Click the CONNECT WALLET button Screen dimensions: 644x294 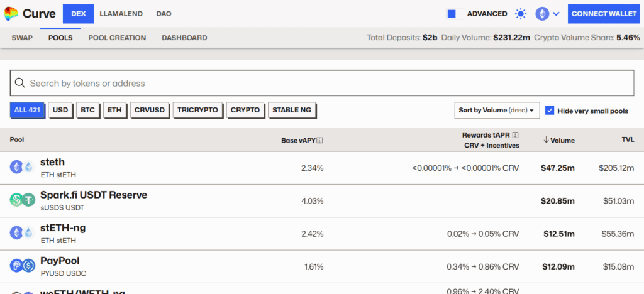coord(603,14)
